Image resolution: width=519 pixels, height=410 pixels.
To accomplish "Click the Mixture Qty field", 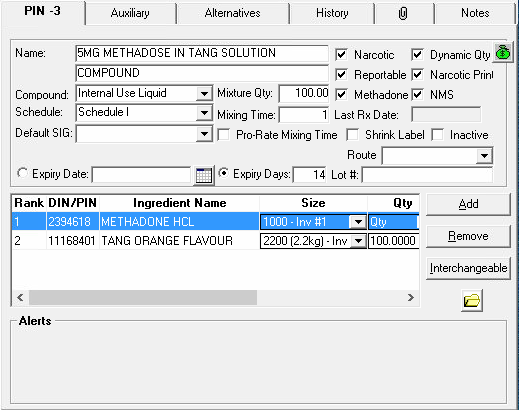I will pyautogui.click(x=304, y=93).
